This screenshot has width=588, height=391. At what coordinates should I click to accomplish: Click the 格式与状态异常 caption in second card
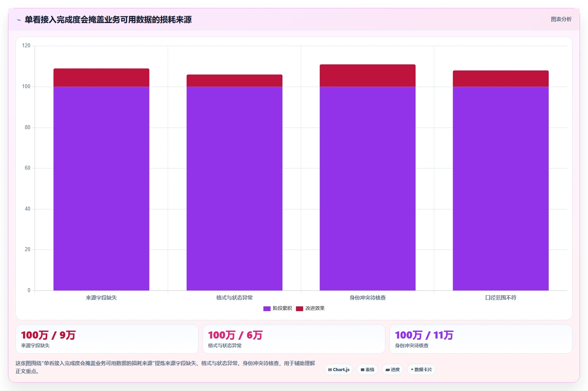[x=225, y=346]
